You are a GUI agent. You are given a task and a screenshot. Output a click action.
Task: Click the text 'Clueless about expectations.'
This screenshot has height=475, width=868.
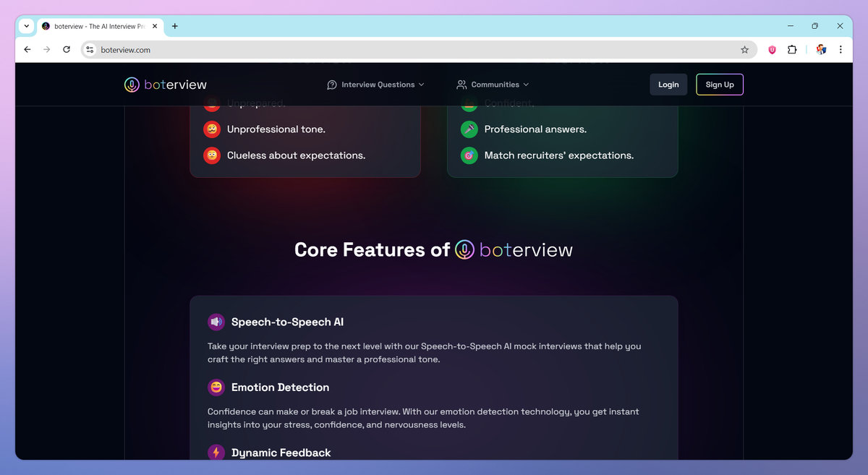tap(297, 155)
